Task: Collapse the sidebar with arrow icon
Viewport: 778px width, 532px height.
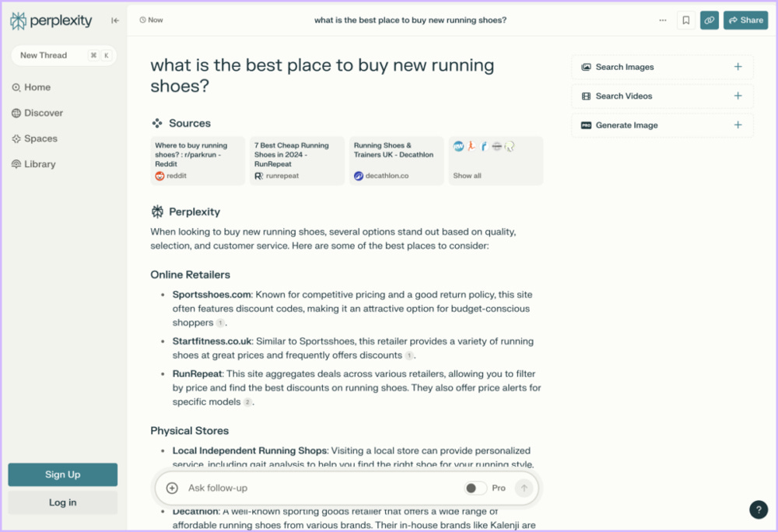Action: (x=115, y=20)
